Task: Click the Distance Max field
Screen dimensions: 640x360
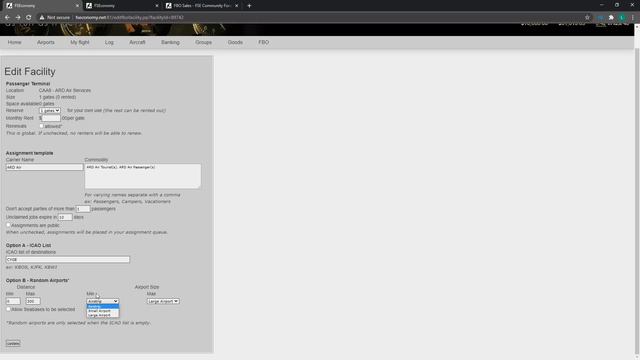Action: click(x=33, y=301)
